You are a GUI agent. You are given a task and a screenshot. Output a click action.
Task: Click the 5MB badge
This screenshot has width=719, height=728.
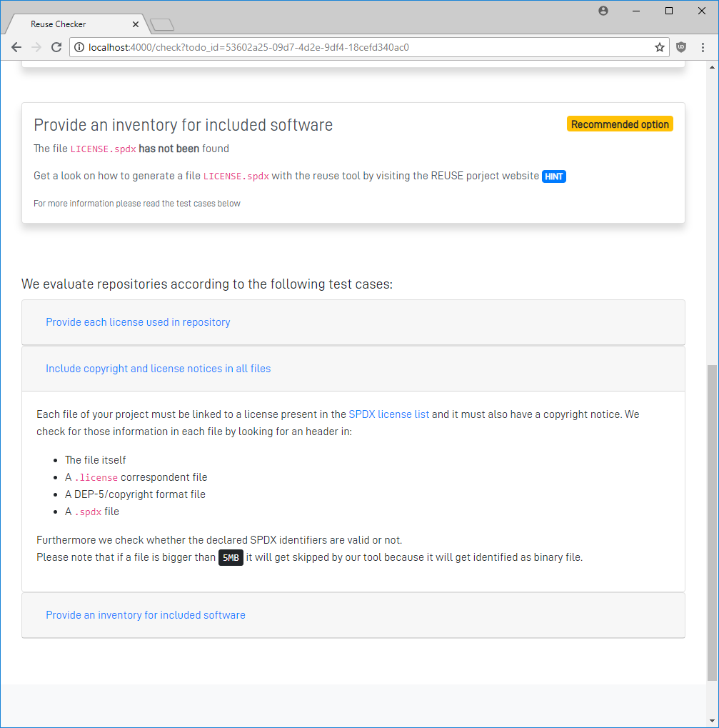(231, 557)
